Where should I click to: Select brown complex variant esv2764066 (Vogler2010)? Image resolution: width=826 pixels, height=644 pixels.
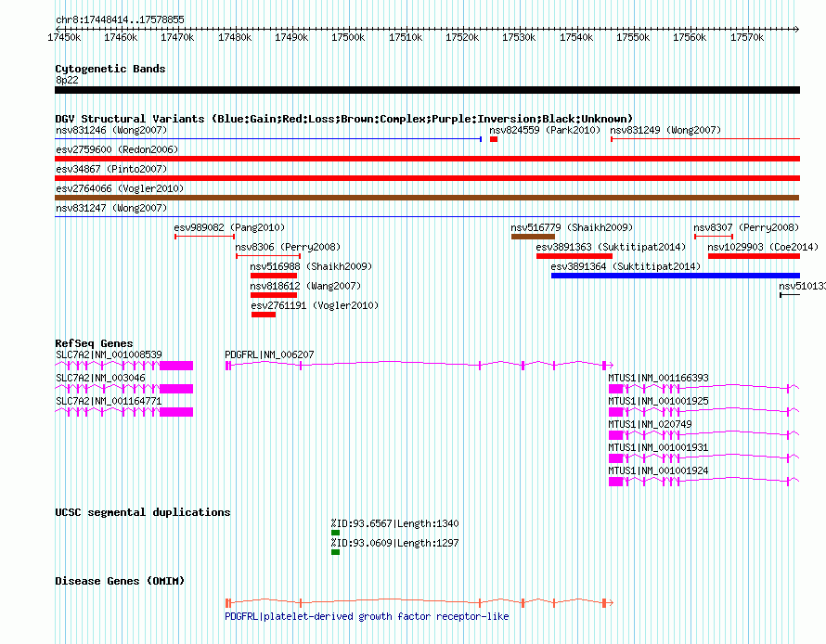tap(427, 198)
